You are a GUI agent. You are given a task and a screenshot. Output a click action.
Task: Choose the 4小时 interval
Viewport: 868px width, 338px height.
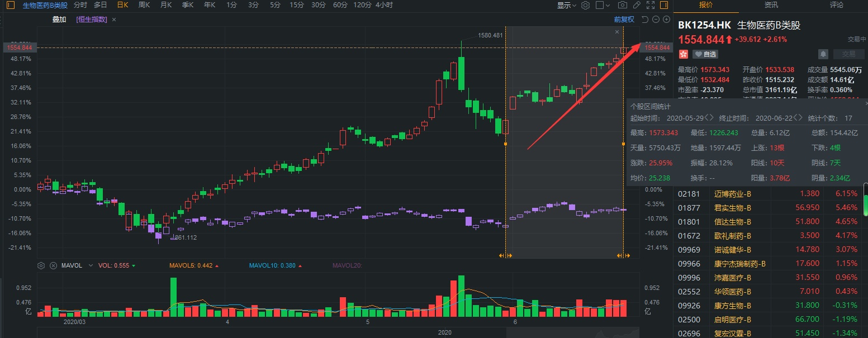[x=384, y=5]
